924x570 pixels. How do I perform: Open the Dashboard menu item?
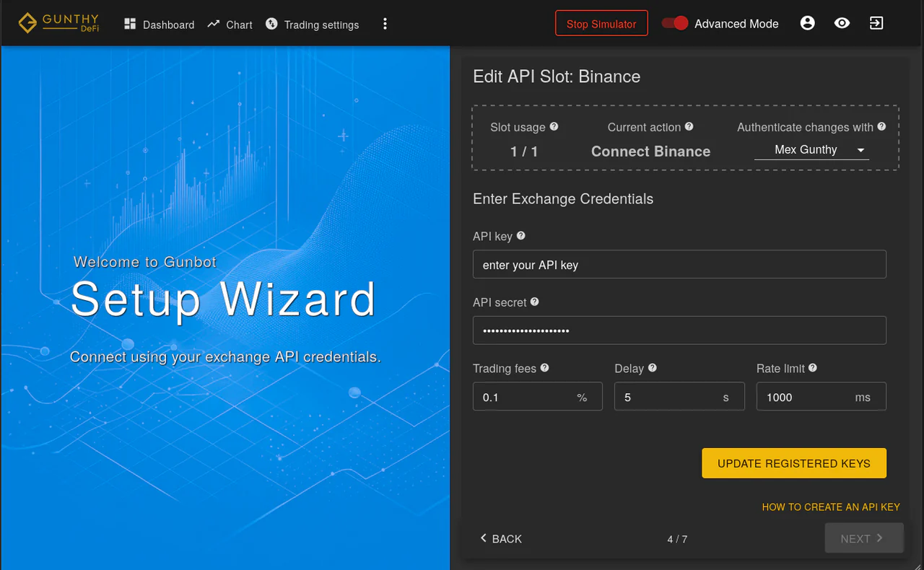click(159, 24)
